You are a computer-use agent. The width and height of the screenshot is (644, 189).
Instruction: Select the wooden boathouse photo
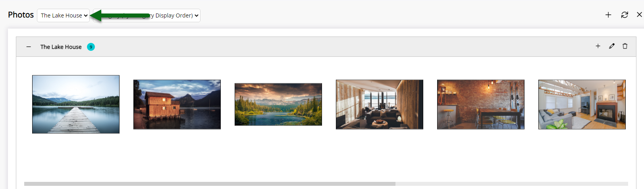[177, 104]
